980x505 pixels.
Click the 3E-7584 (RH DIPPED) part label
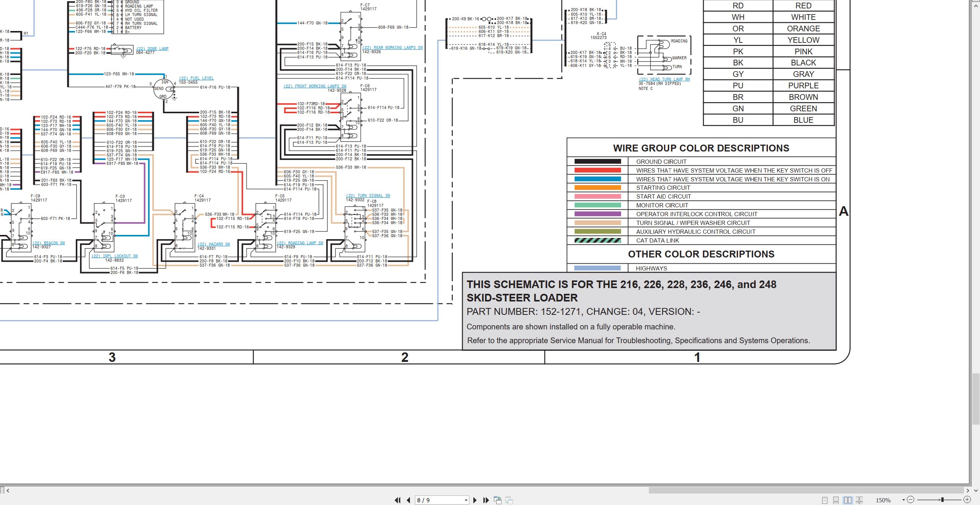[660, 83]
